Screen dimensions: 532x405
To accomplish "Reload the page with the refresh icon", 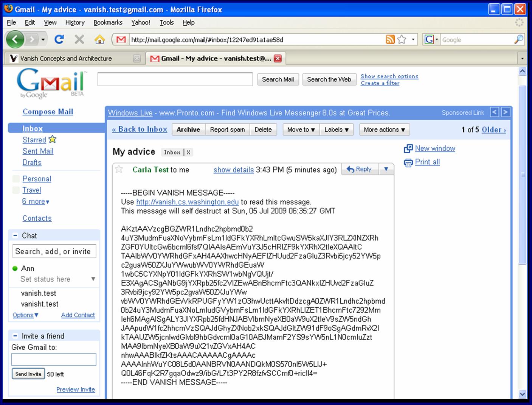I will coord(59,39).
